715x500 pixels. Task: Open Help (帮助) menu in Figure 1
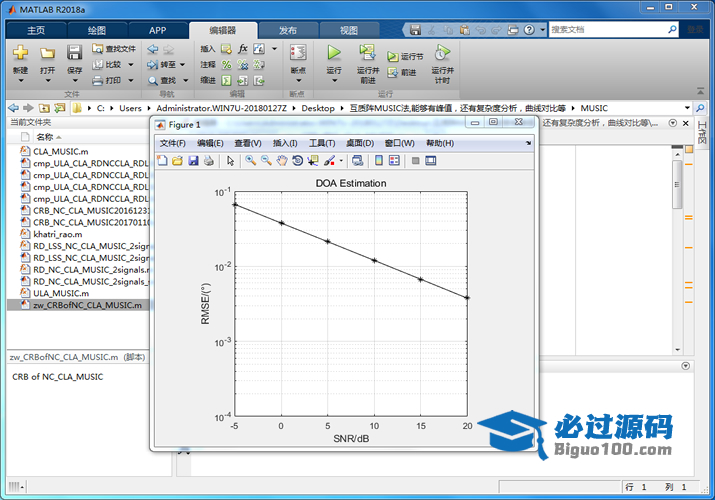(x=440, y=143)
